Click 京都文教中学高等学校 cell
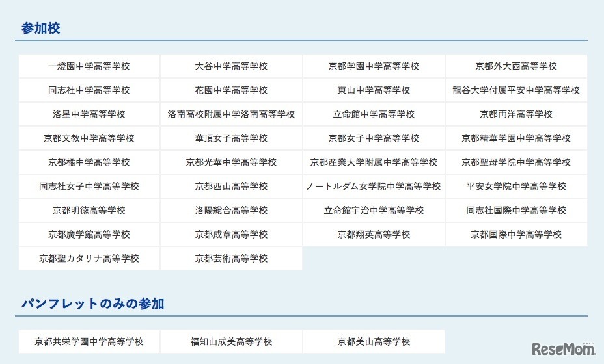Screen dimensions: 604x364 89,138
